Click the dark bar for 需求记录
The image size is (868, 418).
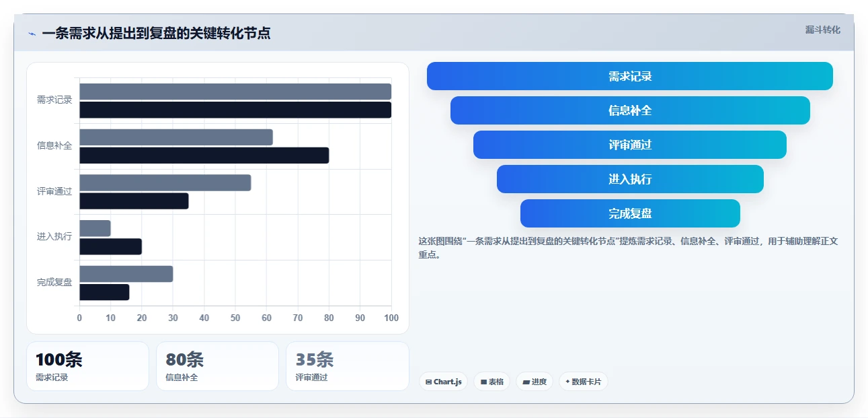(x=235, y=110)
